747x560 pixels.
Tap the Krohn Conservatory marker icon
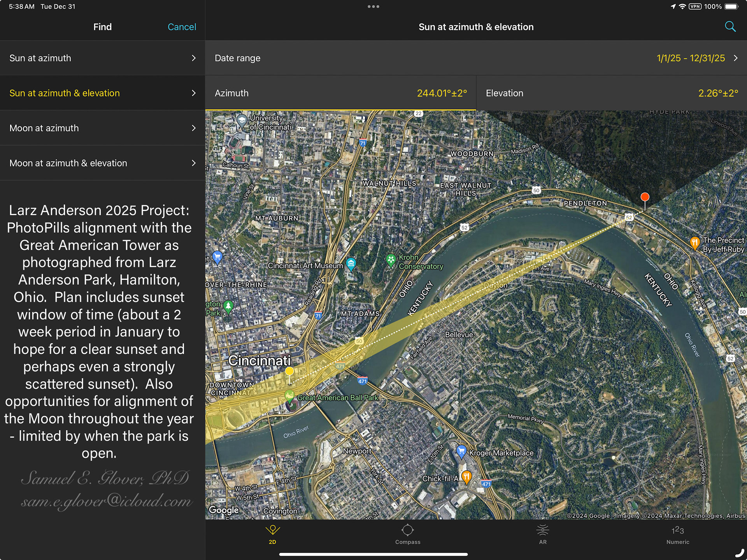coord(391,260)
